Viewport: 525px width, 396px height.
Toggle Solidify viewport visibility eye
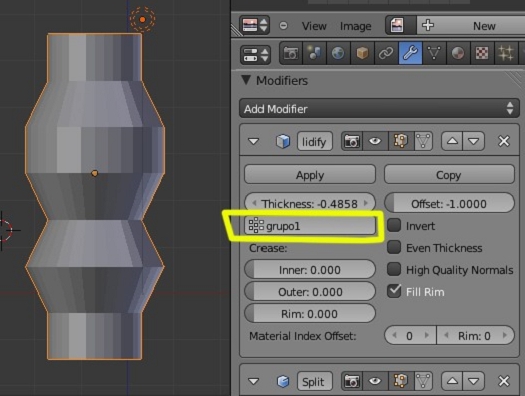[x=375, y=141]
